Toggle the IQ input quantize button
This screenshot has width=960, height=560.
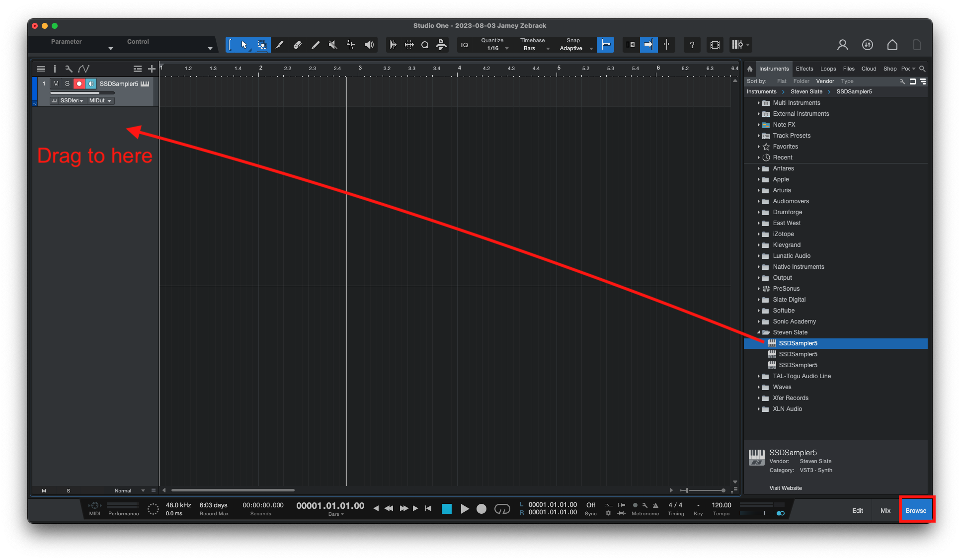(465, 45)
